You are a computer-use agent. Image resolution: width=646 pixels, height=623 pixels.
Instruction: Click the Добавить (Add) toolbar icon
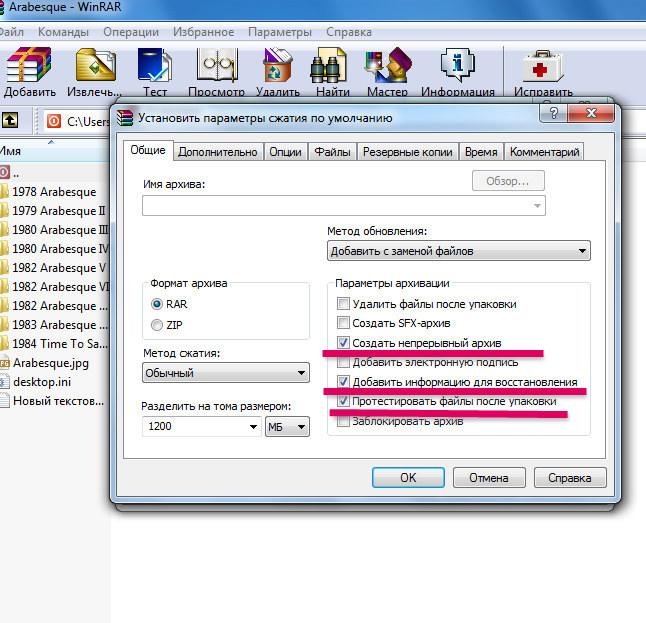tap(29, 65)
